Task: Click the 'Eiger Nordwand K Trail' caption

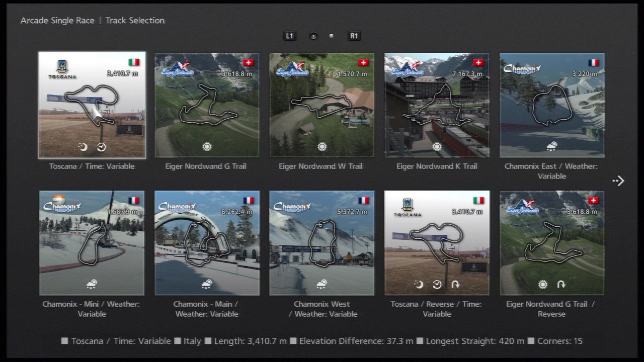Action: pyautogui.click(x=437, y=166)
